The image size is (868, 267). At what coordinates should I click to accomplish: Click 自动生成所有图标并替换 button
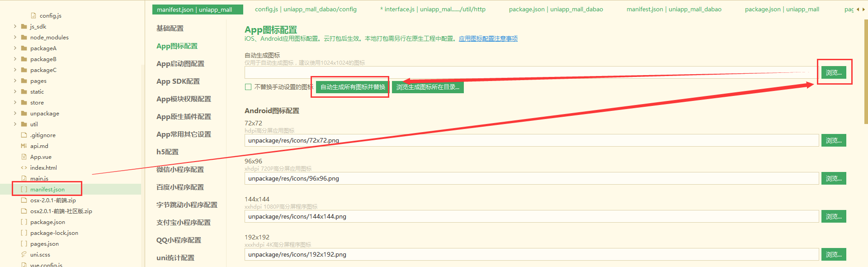[x=353, y=87]
